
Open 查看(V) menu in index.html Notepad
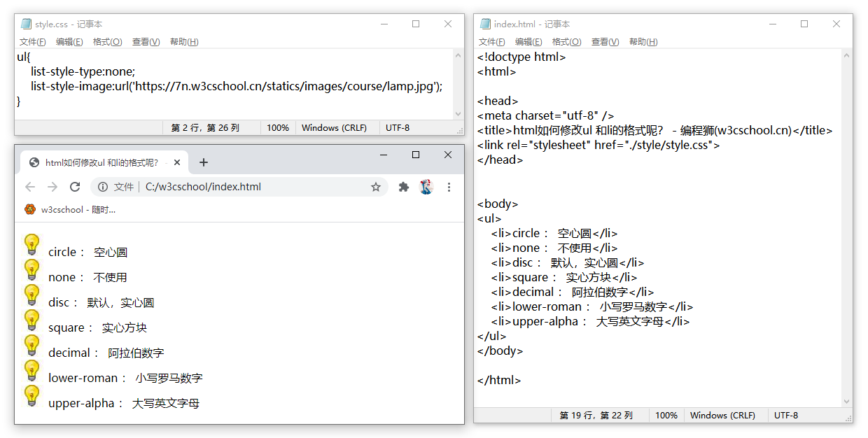[x=605, y=42]
